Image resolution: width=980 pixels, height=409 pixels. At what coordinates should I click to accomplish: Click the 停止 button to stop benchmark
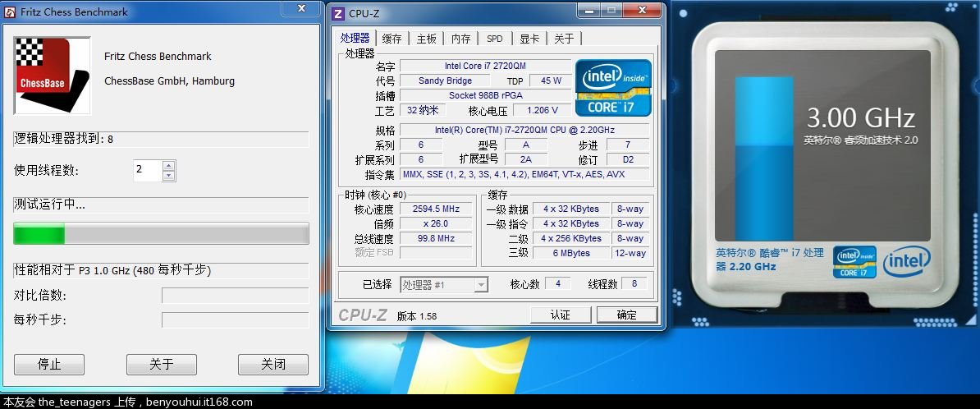pyautogui.click(x=49, y=364)
